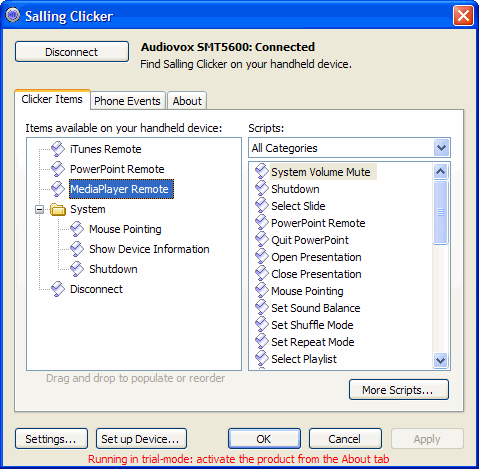This screenshot has width=479, height=469.
Task: Click the iTunes Remote script icon
Action: (58, 149)
